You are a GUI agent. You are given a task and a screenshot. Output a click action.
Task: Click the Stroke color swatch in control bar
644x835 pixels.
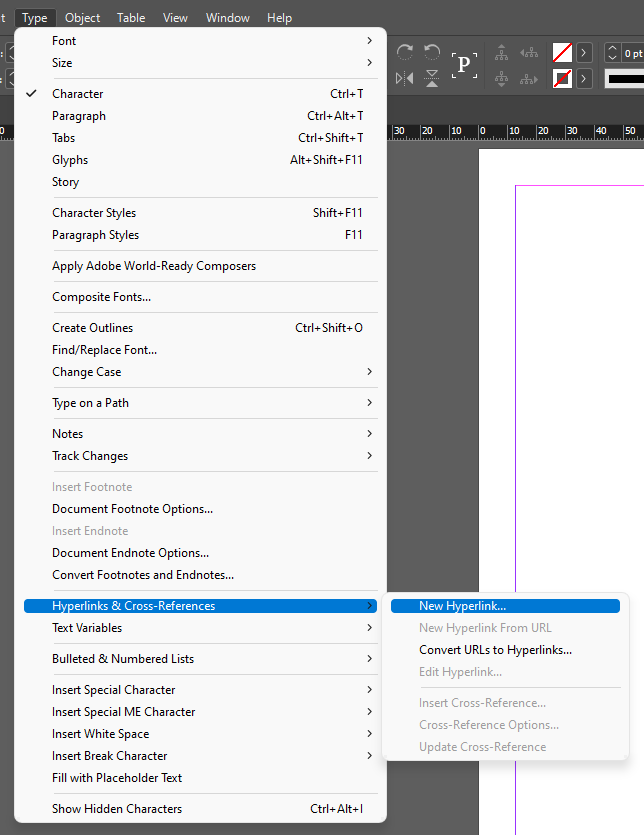click(562, 79)
